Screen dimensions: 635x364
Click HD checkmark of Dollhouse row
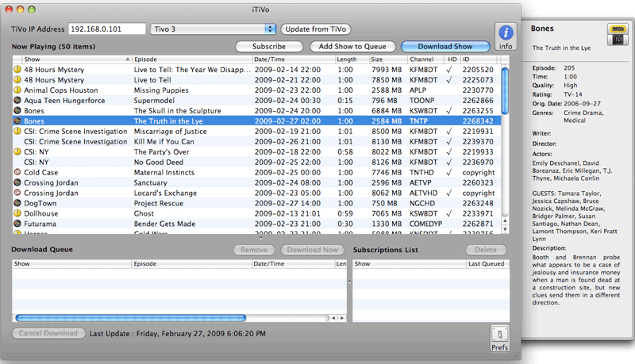[448, 213]
